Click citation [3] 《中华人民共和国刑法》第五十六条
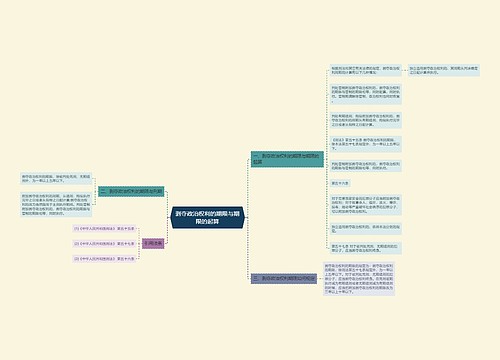Viewport: 500px width, 360px height. 104,259
